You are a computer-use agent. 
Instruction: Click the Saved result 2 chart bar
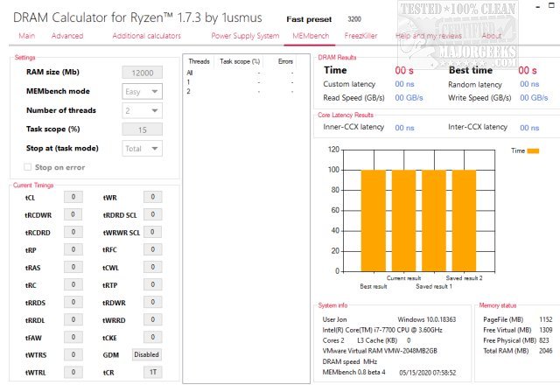point(465,220)
